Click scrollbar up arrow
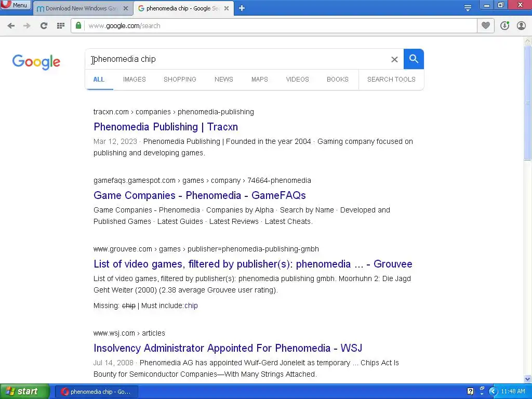The height and width of the screenshot is (399, 532). point(528,41)
